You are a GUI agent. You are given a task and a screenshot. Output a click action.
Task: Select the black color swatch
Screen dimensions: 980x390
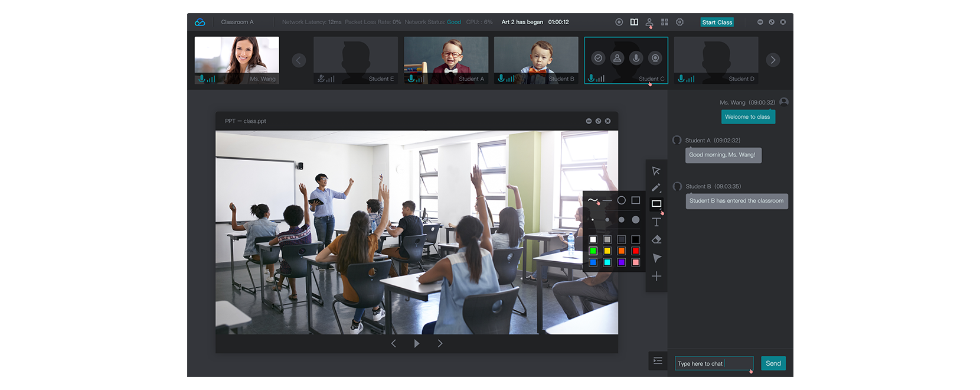(636, 239)
